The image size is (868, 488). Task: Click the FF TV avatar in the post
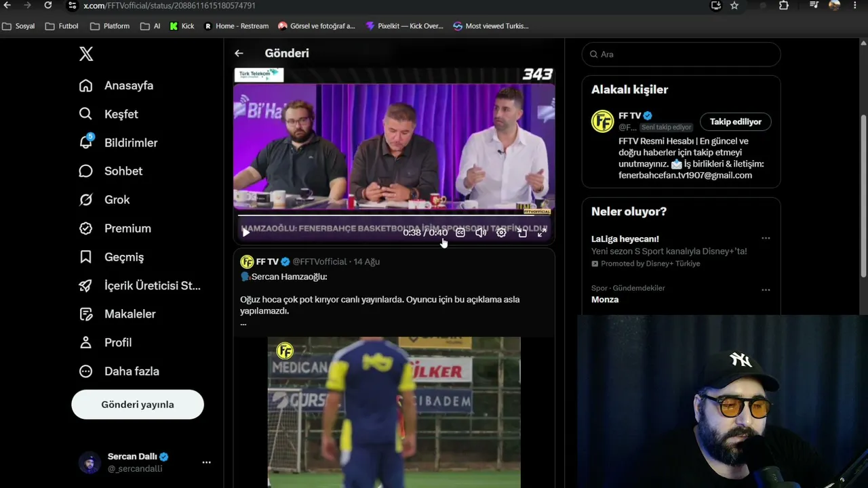coord(247,262)
